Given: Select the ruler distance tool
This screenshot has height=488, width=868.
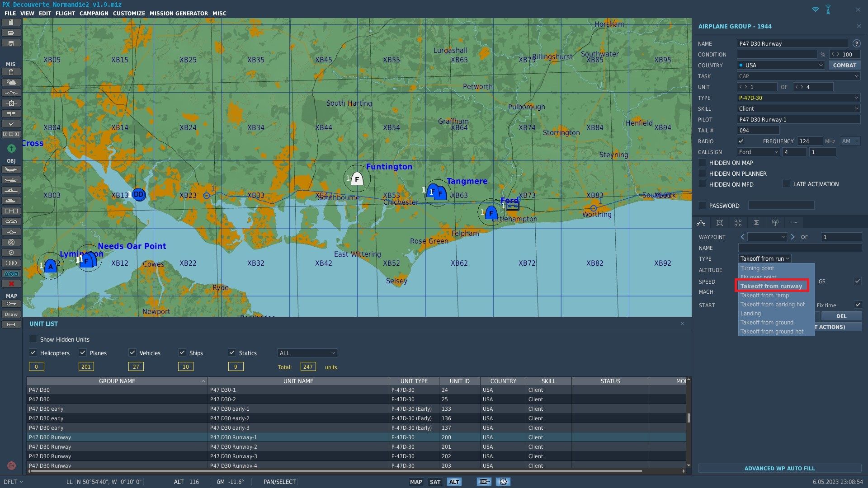Looking at the screenshot, I should [x=11, y=324].
